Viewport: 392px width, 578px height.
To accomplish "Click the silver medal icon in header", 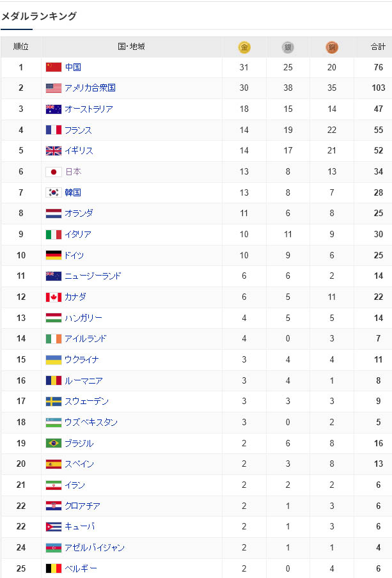I will click(288, 47).
